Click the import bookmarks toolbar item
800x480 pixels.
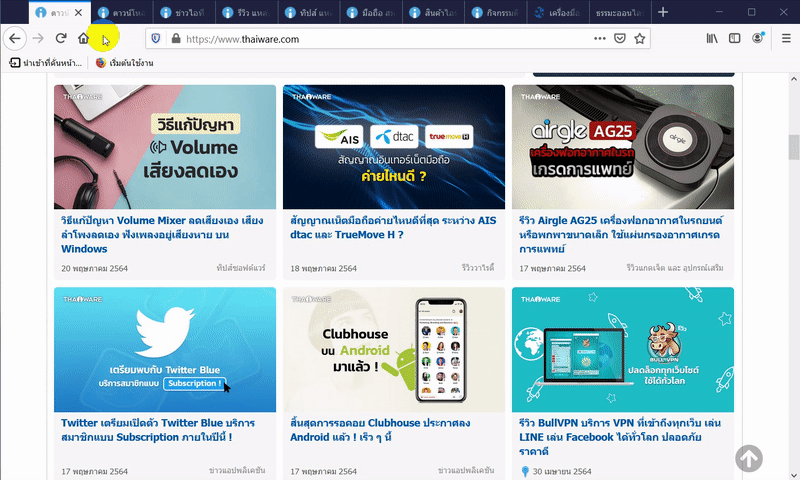pyautogui.click(x=45, y=63)
